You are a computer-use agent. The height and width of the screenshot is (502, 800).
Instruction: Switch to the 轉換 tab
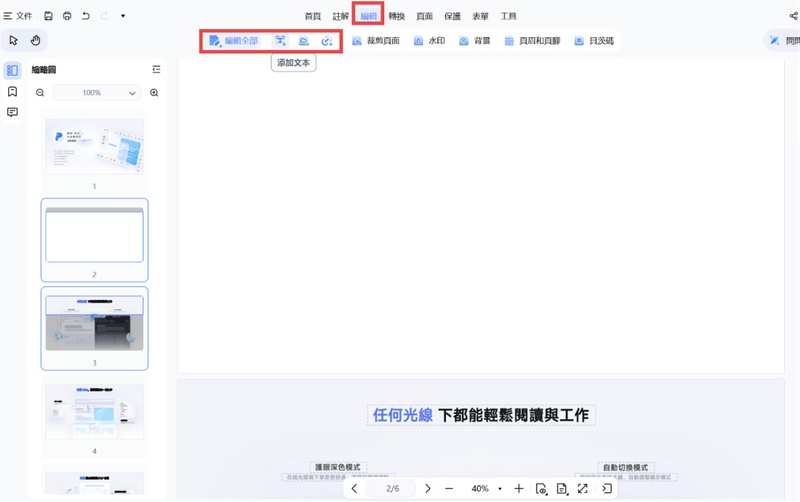click(396, 16)
